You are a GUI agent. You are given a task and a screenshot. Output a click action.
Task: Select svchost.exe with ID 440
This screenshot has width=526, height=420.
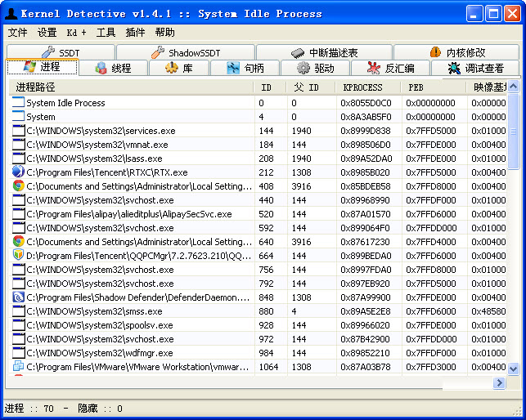(259, 199)
